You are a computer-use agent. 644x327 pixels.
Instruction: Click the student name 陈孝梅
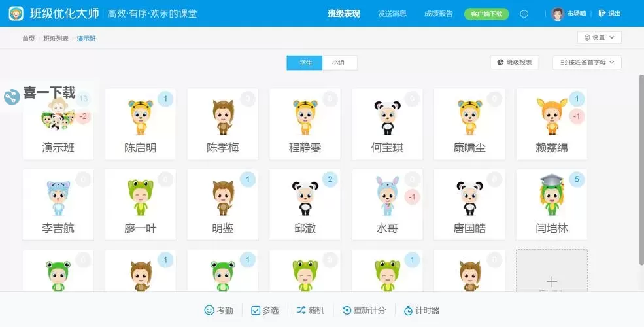click(x=223, y=148)
